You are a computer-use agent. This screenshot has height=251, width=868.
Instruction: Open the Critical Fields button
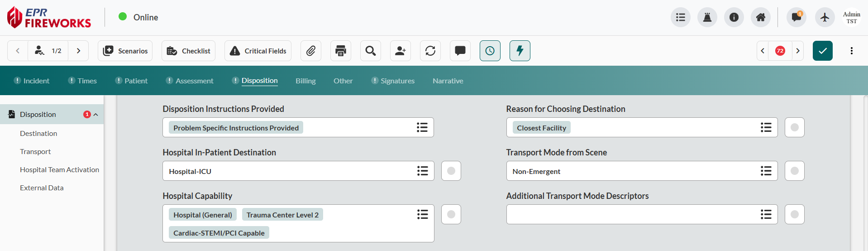[258, 51]
